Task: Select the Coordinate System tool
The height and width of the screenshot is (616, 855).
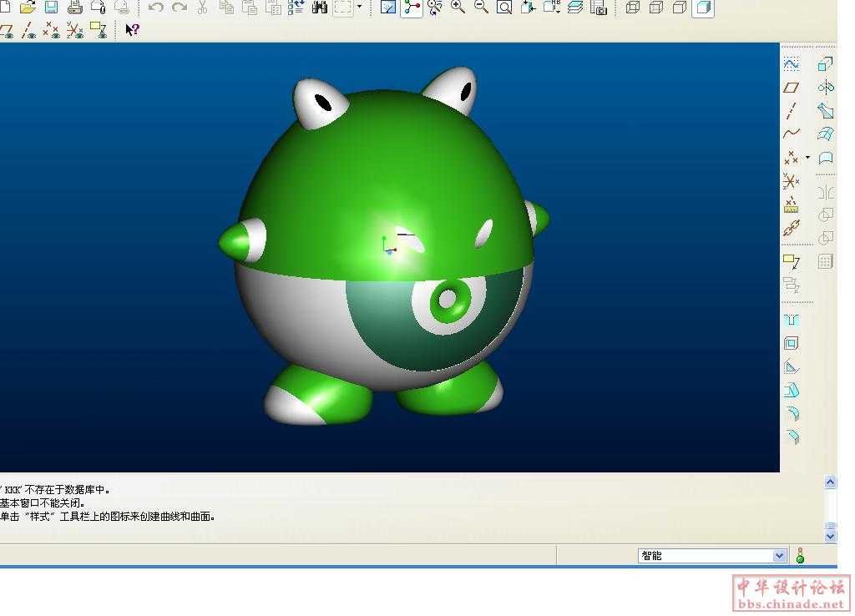Action: pyautogui.click(x=792, y=180)
